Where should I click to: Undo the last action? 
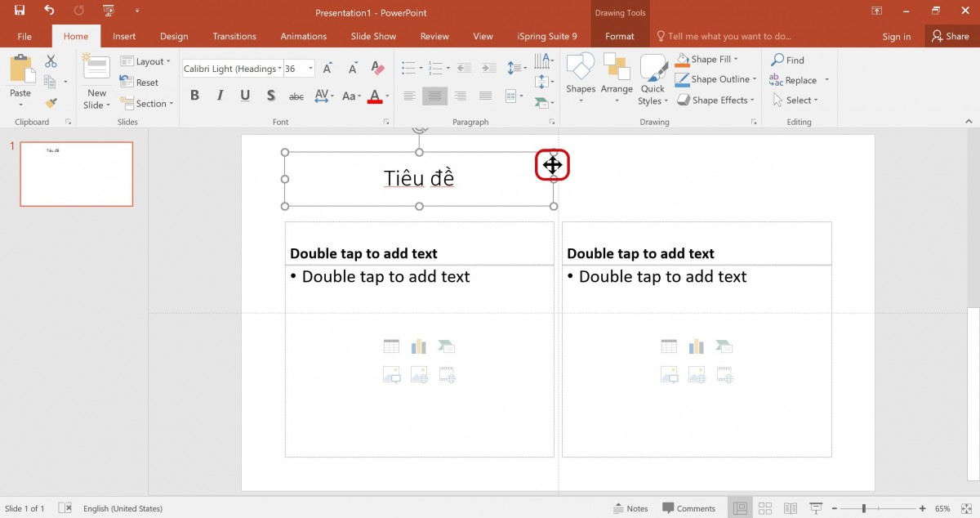point(49,11)
